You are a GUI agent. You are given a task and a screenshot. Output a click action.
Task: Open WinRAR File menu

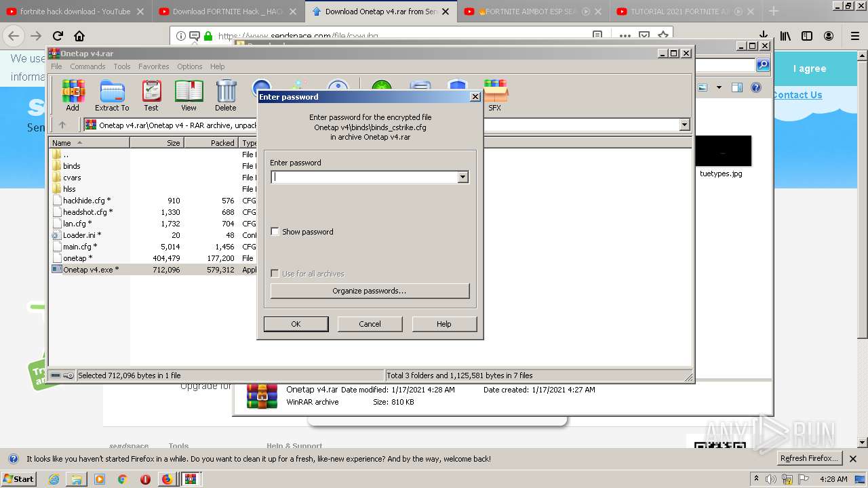coord(56,66)
